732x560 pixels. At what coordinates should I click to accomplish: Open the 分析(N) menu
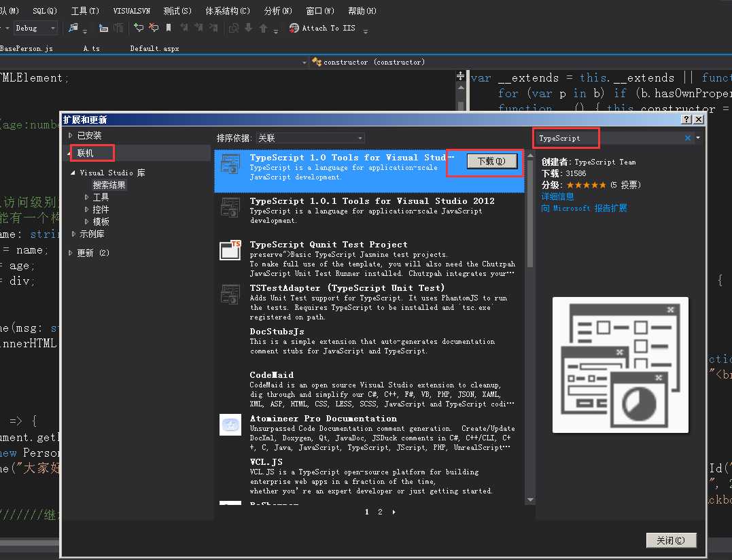pos(278,11)
